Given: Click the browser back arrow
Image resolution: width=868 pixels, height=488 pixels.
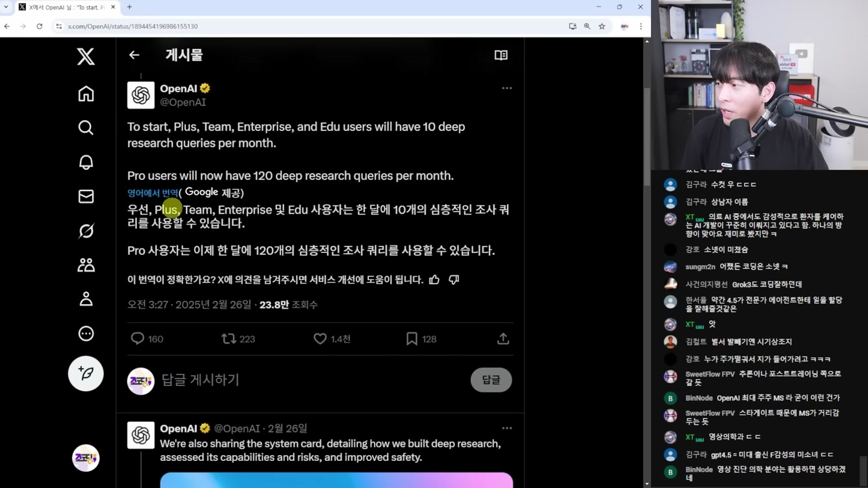Looking at the screenshot, I should [7, 26].
